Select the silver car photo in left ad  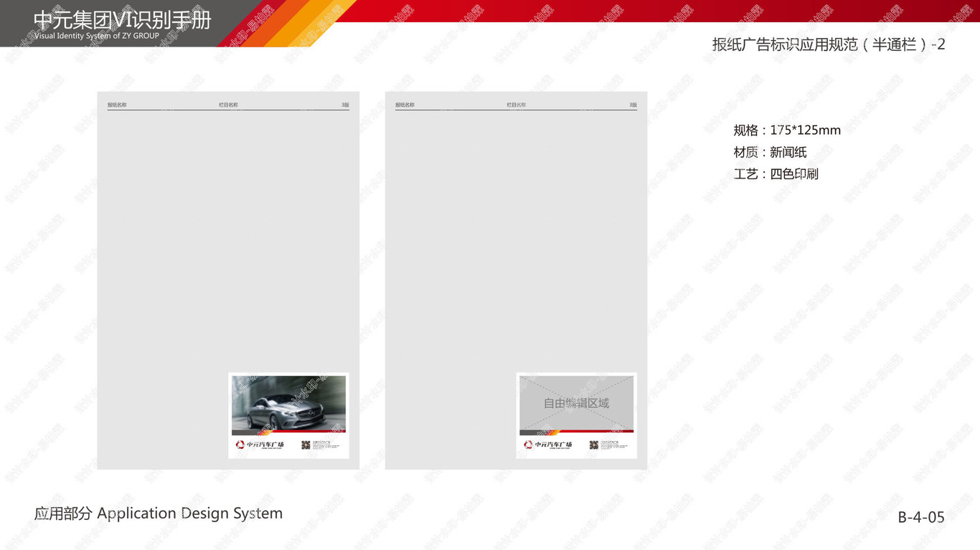point(288,403)
